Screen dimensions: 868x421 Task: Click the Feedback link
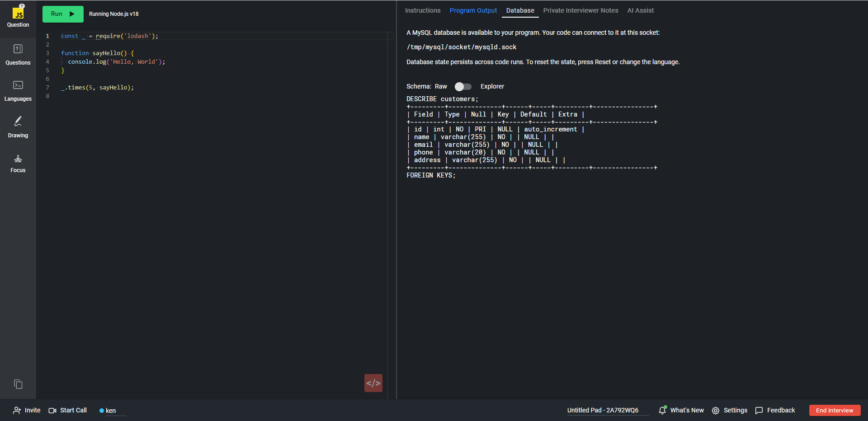pos(775,410)
